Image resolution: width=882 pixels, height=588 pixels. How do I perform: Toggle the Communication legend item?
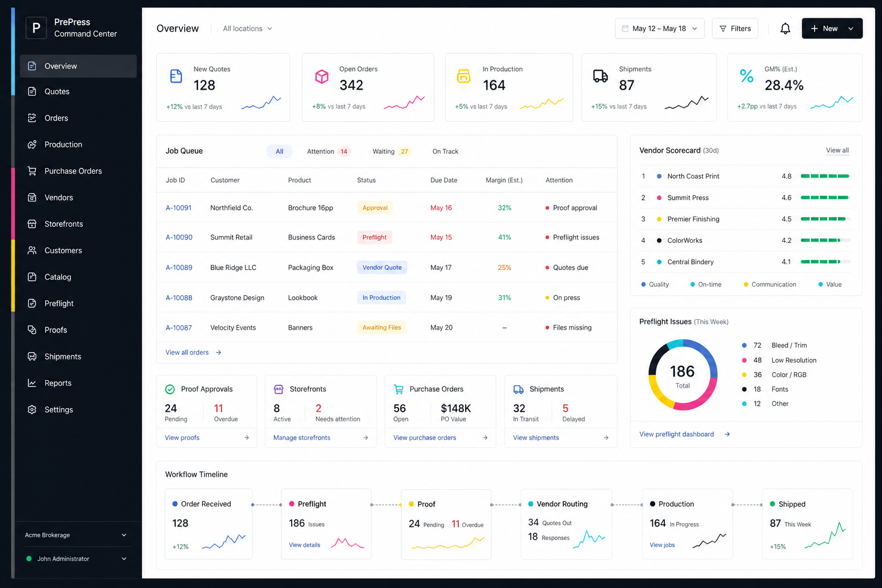pos(770,284)
